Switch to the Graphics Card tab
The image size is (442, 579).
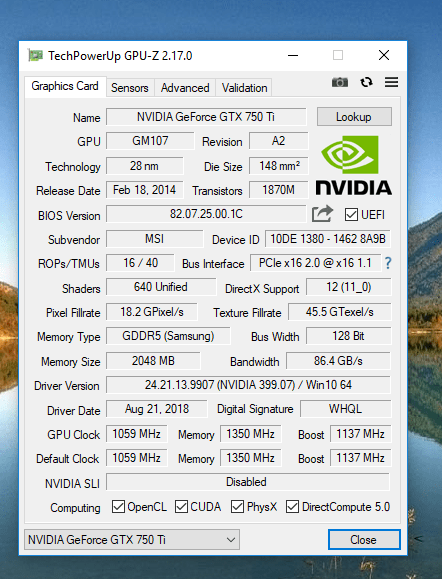click(x=65, y=86)
